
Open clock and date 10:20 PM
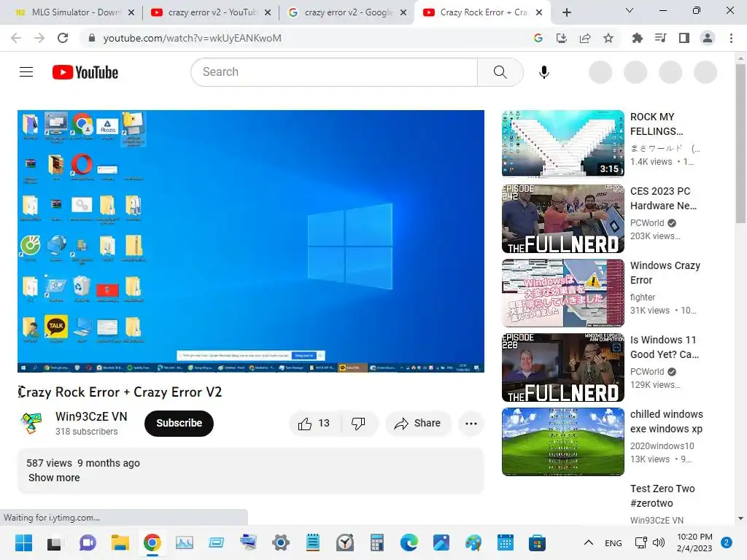(x=694, y=542)
